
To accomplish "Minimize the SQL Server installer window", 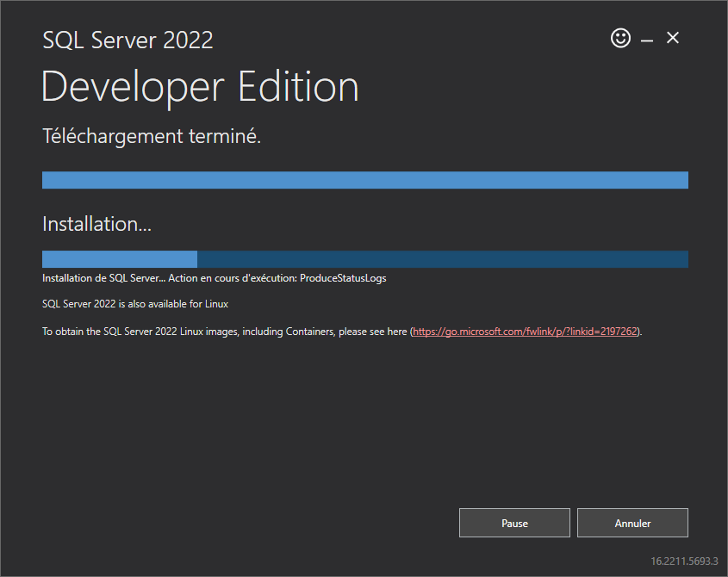I will [x=647, y=40].
